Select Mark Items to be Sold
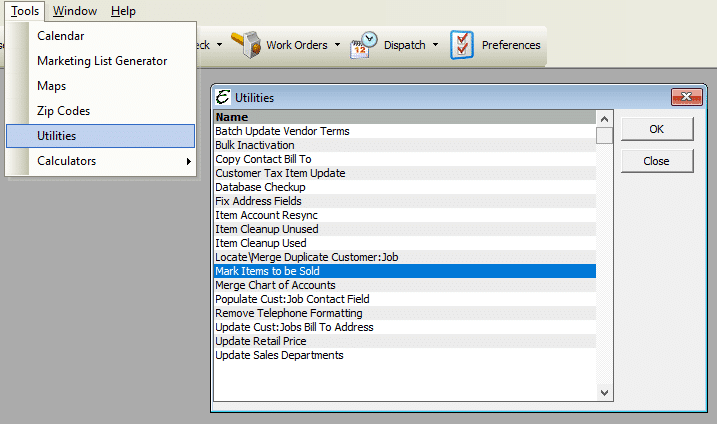The width and height of the screenshot is (717, 424). (x=405, y=271)
